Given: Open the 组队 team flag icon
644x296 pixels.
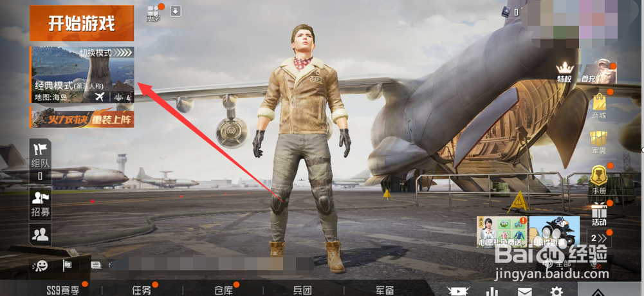Looking at the screenshot, I should point(41,160).
